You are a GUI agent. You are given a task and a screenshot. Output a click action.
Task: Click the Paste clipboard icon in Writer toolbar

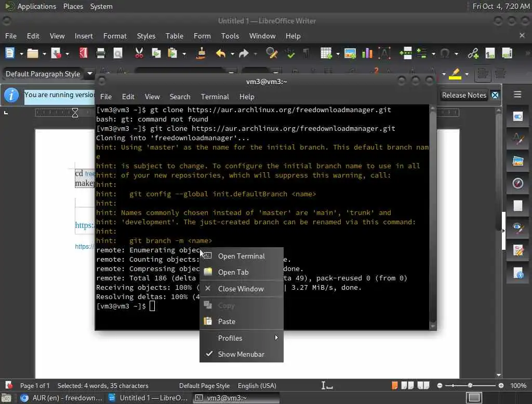pos(172,53)
